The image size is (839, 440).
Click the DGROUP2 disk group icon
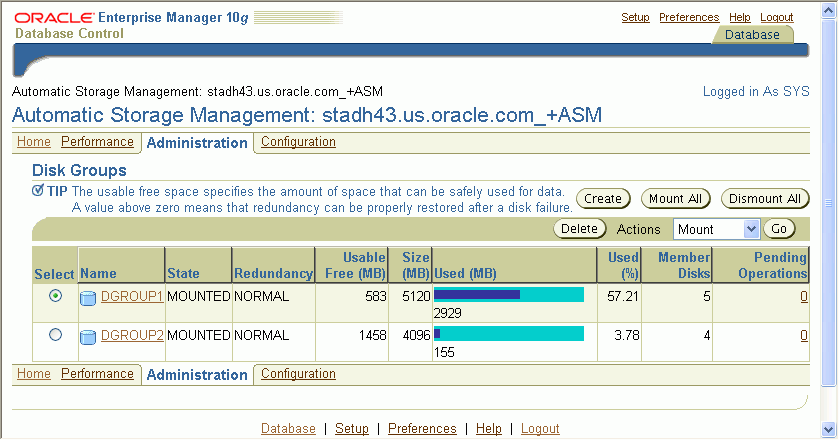(x=89, y=336)
